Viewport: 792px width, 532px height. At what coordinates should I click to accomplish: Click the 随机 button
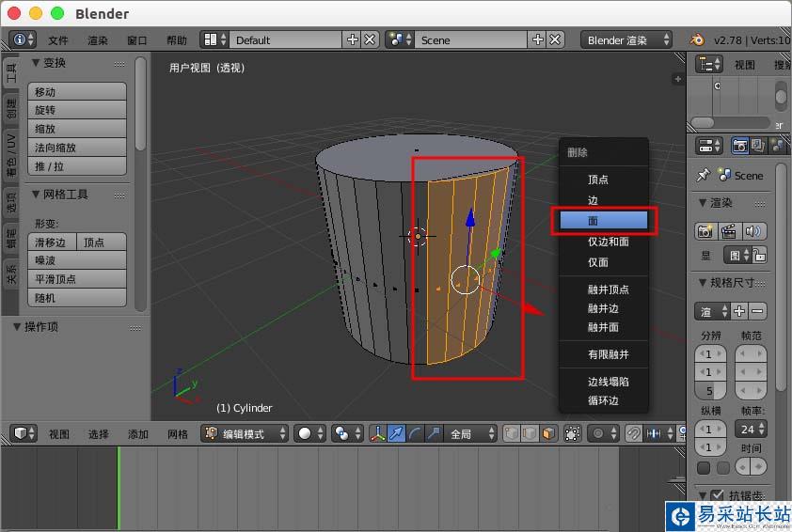(77, 298)
